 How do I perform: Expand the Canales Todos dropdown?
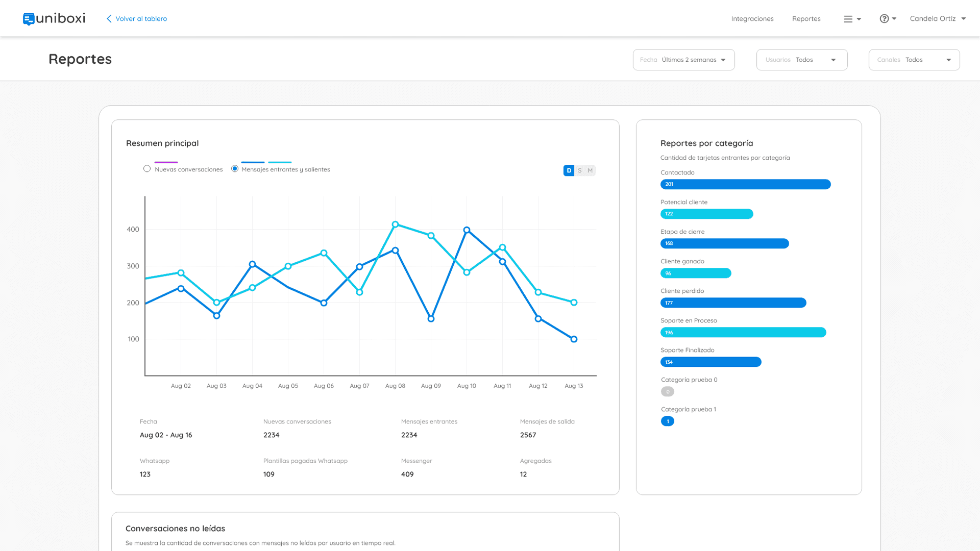(x=914, y=60)
